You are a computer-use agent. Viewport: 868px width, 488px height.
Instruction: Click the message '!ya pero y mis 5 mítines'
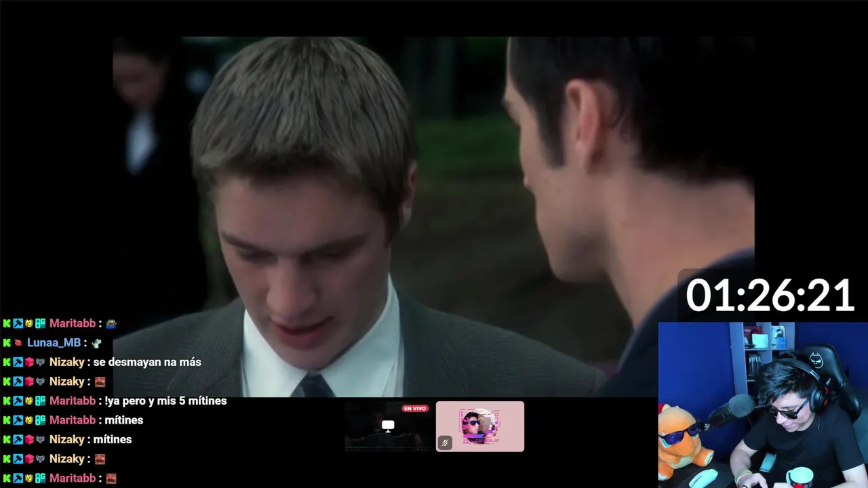(x=165, y=401)
